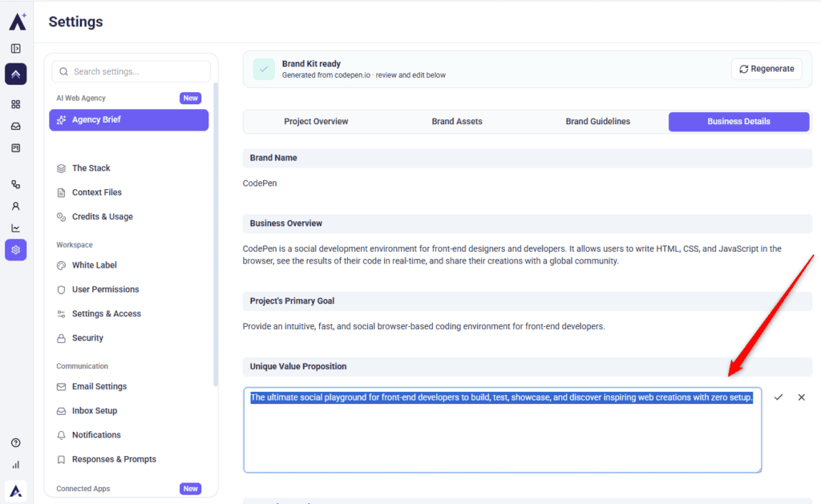Click into the Search settings field
This screenshot has width=821, height=504.
131,71
